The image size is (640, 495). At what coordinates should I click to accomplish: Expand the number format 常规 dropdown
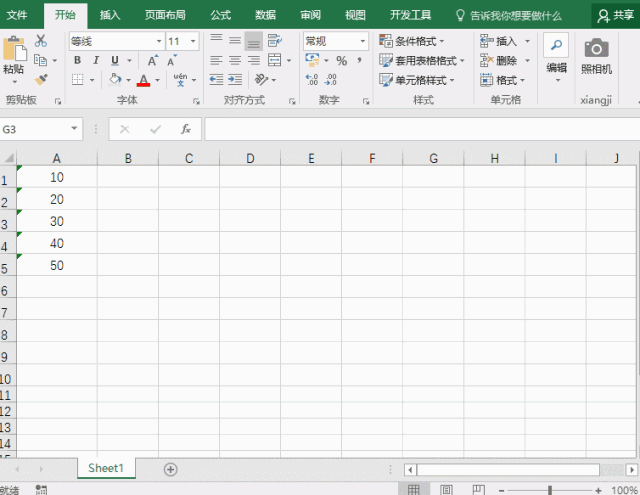362,41
